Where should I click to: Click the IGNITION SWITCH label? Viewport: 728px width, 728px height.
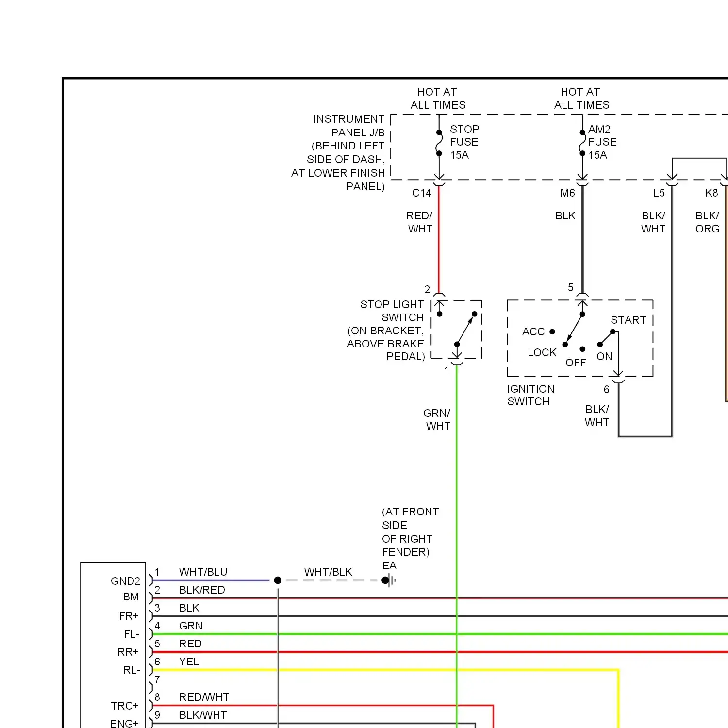click(530, 396)
